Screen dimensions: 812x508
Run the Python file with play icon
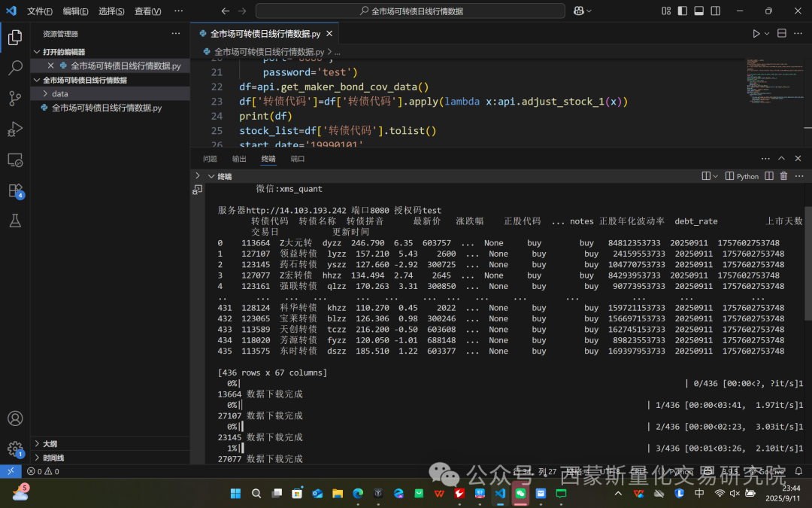[x=756, y=34]
